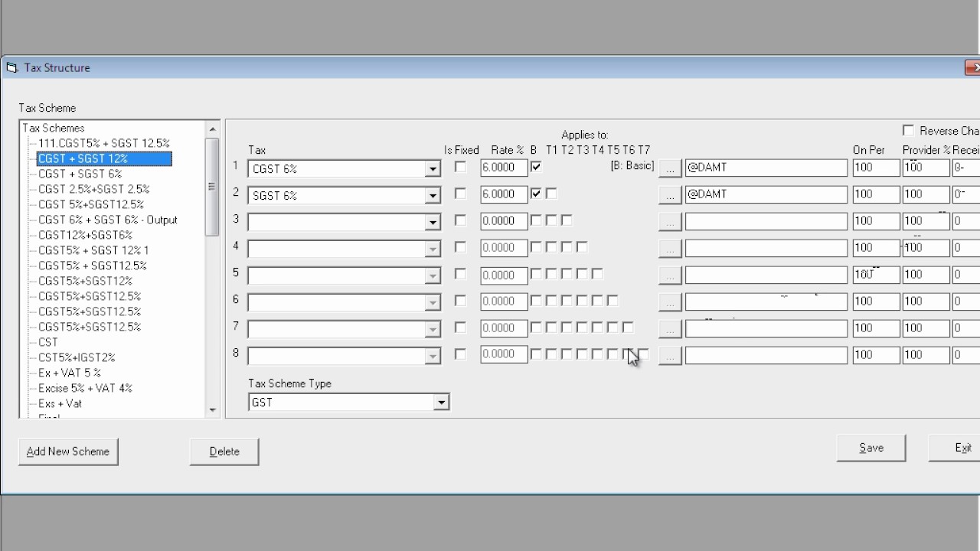Screen dimensions: 980x551
Task: Select CST5%+IGST2% scheme
Action: [x=77, y=357]
